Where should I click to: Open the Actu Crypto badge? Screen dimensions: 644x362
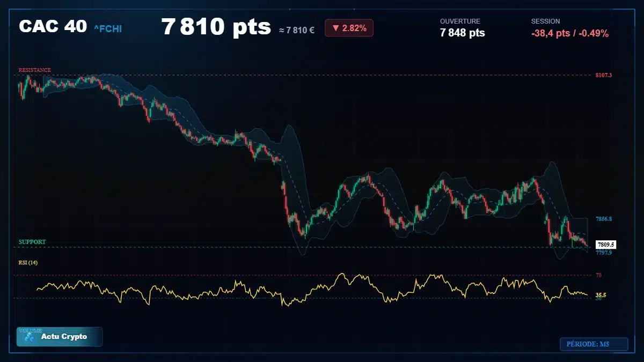60,337
